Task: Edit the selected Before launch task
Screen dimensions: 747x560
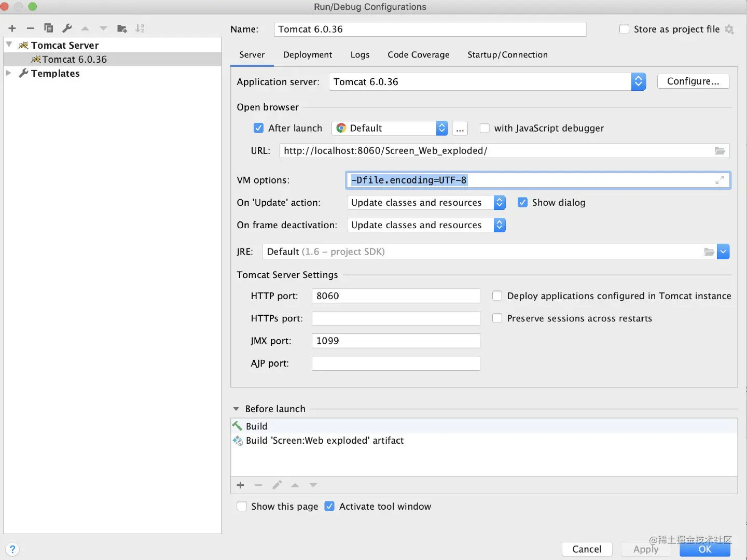Action: [x=277, y=485]
